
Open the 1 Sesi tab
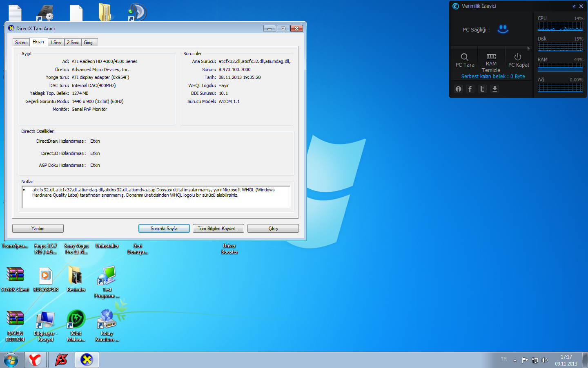coord(56,43)
